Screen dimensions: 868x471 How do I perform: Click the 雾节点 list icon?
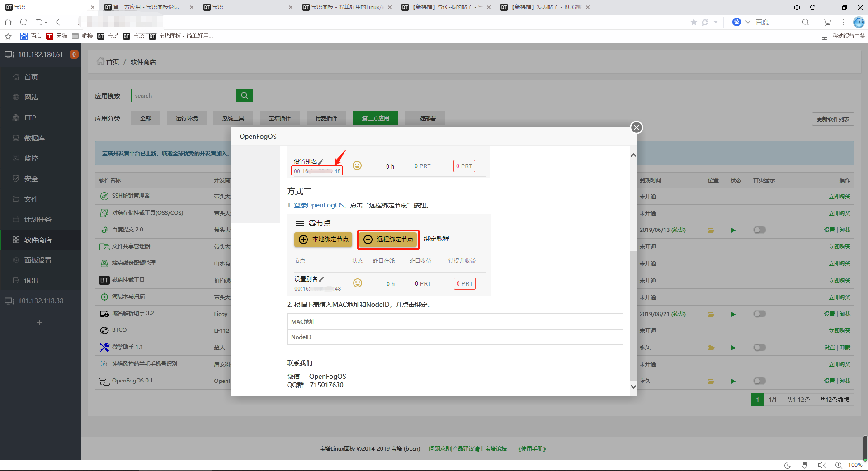pyautogui.click(x=299, y=223)
